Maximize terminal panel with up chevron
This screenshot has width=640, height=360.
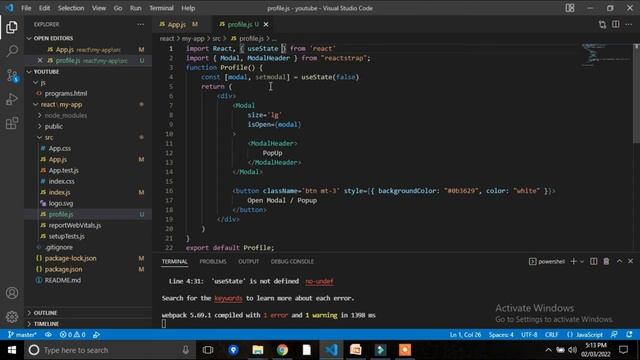click(619, 261)
